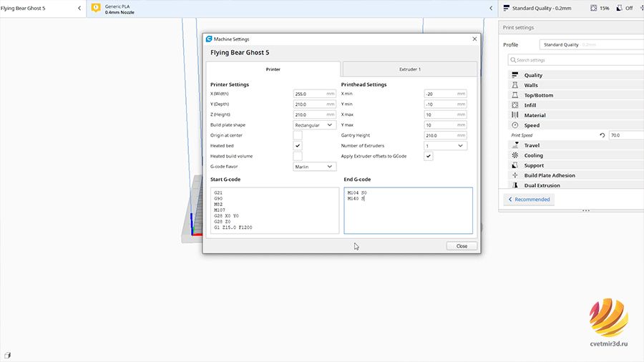The width and height of the screenshot is (644, 362).
Task: Click the X (Width) input field
Action: (x=315, y=94)
